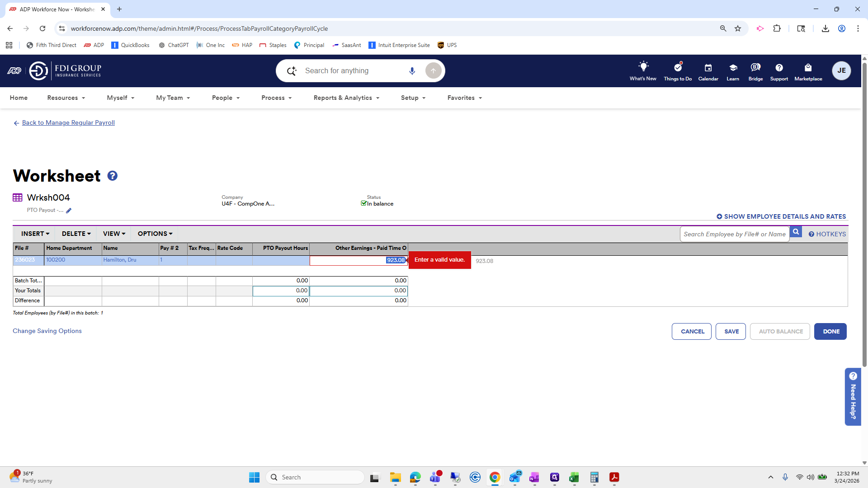Open the Bridge community icon
The image size is (868, 488).
755,68
